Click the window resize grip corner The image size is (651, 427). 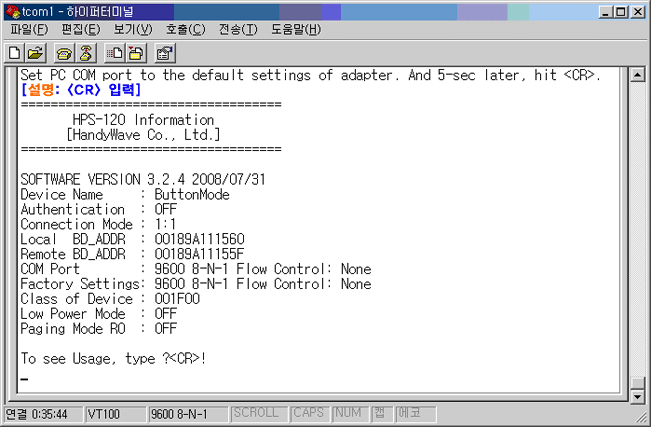coord(641,418)
